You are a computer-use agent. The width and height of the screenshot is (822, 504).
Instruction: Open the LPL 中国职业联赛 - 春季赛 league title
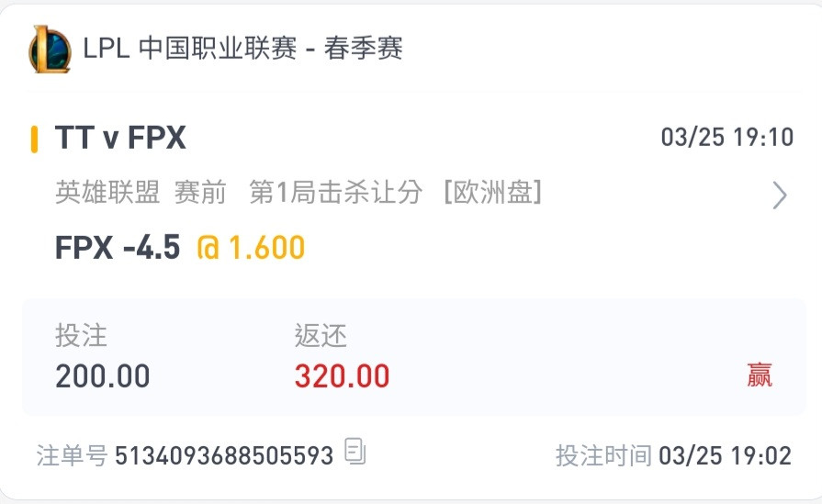242,49
